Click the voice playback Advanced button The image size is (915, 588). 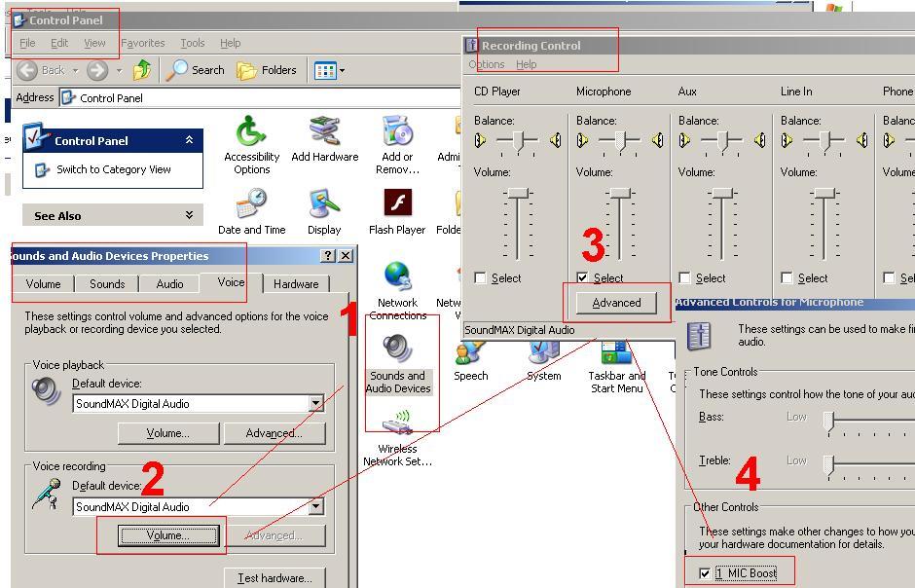pos(274,433)
